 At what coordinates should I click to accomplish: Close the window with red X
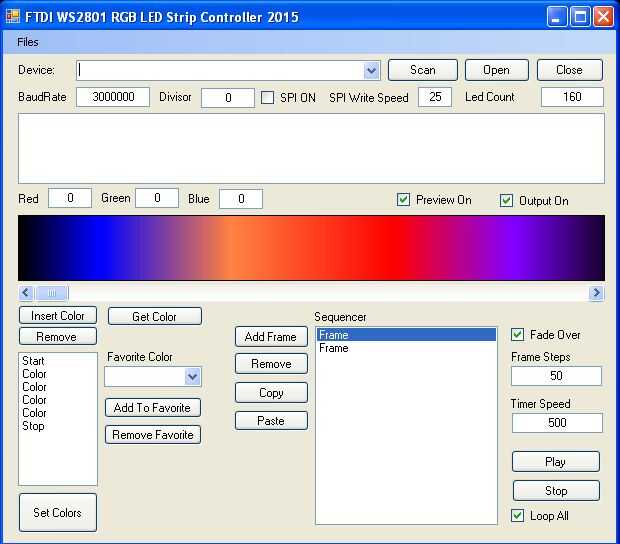pos(603,17)
